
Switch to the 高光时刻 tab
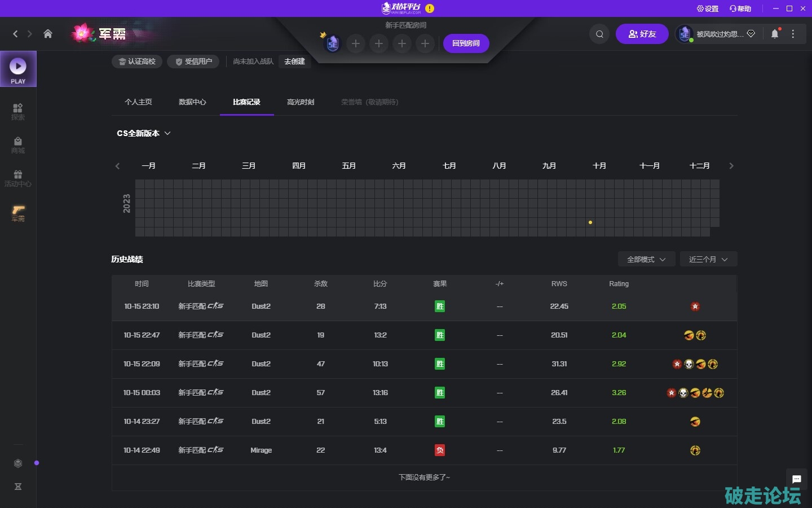301,102
